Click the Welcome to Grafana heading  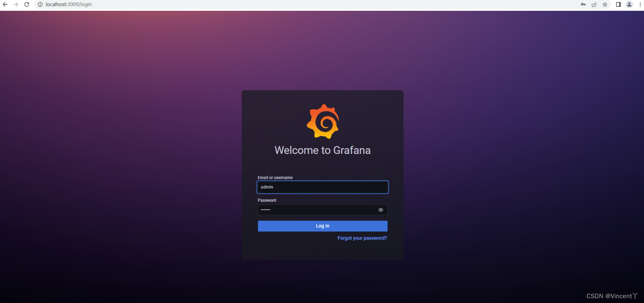click(323, 150)
